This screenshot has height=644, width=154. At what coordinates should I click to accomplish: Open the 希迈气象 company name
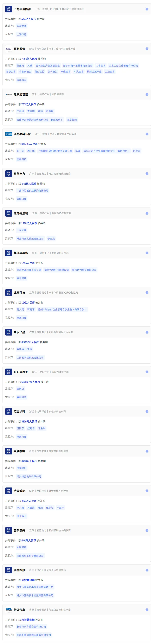(19, 610)
